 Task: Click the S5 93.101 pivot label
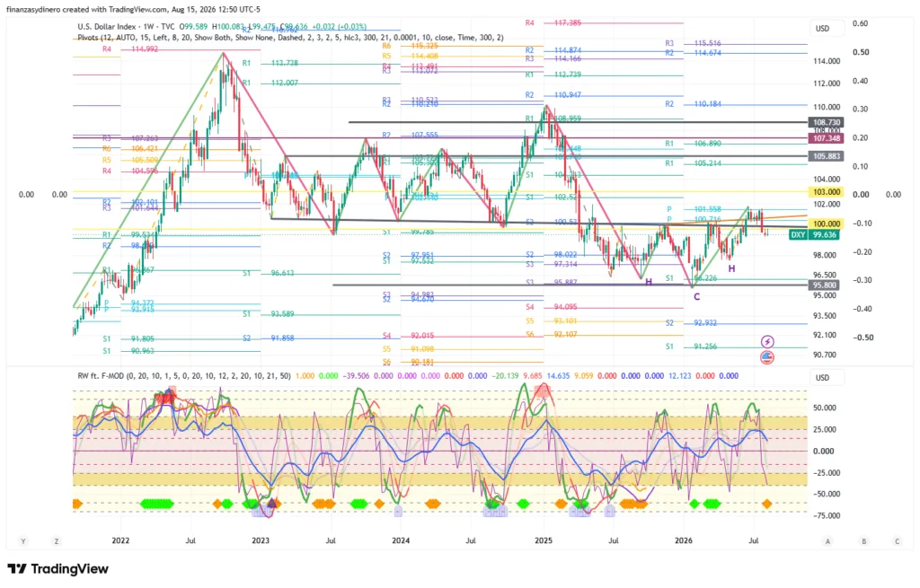(x=552, y=321)
